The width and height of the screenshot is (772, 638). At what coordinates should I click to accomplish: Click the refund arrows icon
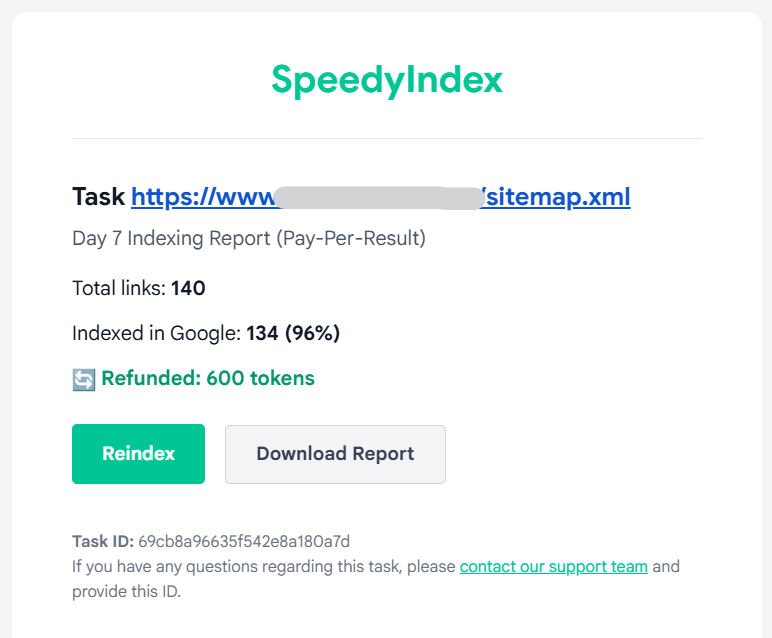84,379
